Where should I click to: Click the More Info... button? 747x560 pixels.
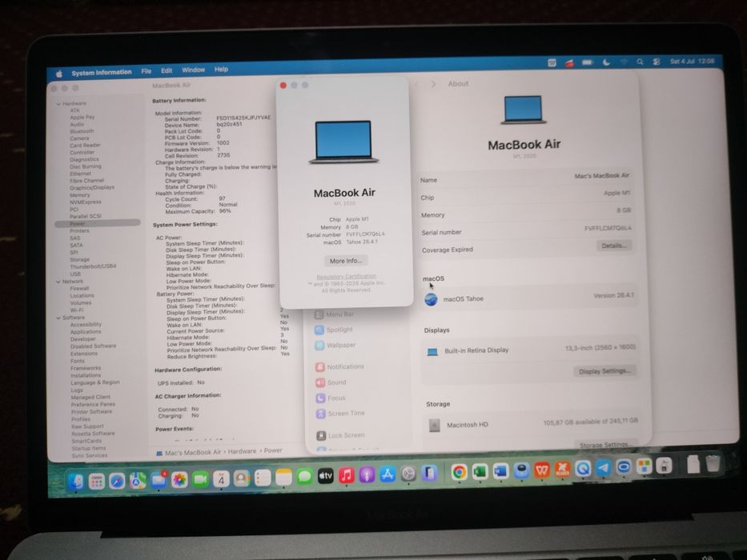(x=346, y=261)
